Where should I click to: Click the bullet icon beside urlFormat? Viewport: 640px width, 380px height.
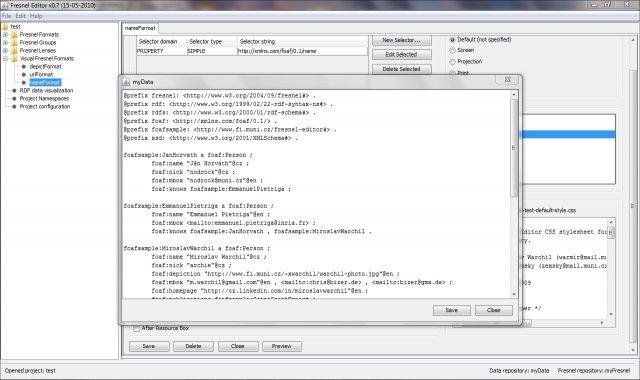click(x=24, y=74)
